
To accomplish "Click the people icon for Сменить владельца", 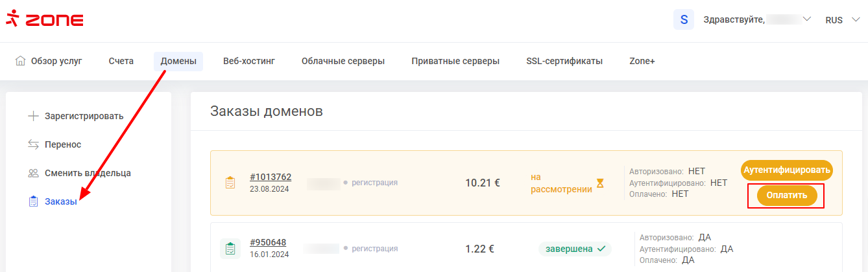I will [x=33, y=173].
